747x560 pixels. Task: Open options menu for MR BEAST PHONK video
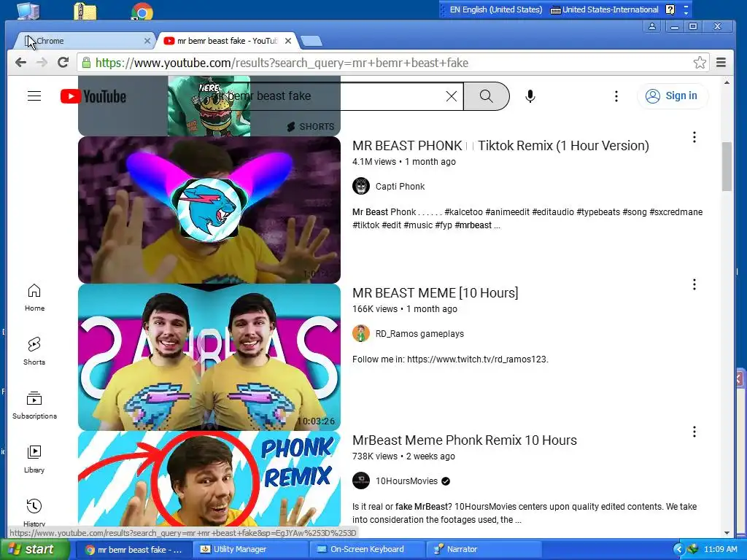pos(694,137)
